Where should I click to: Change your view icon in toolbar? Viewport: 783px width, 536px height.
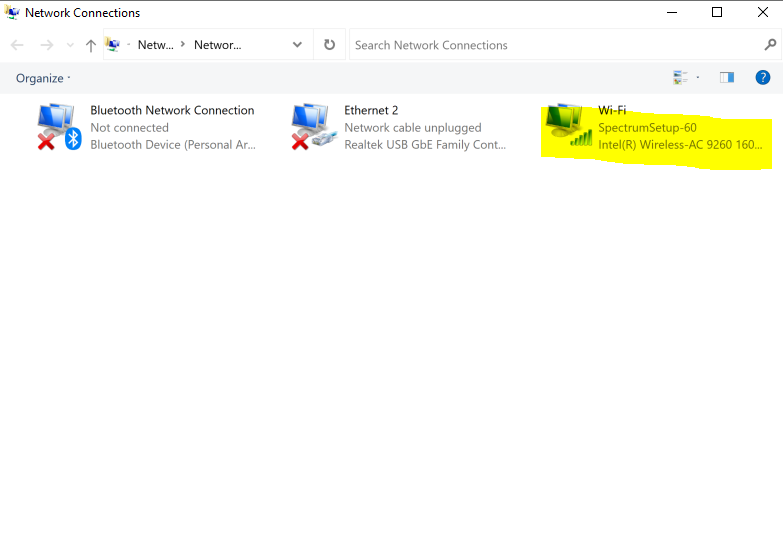pyautogui.click(x=680, y=77)
